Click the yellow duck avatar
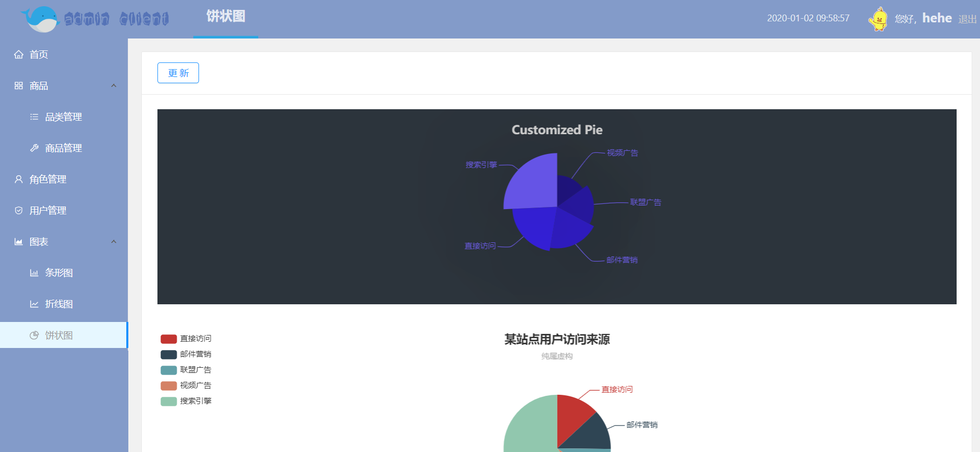Screen dimensions: 980x452 878,19
